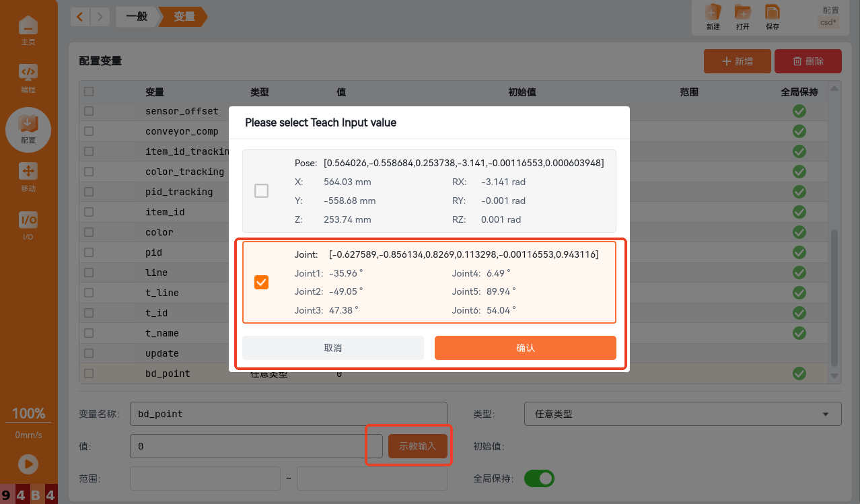The width and height of the screenshot is (860, 504).
Task: Click the 保存 save icon
Action: [773, 16]
